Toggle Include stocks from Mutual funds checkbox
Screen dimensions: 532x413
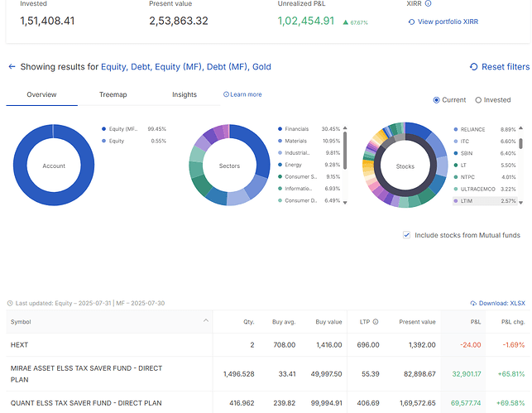(406, 235)
